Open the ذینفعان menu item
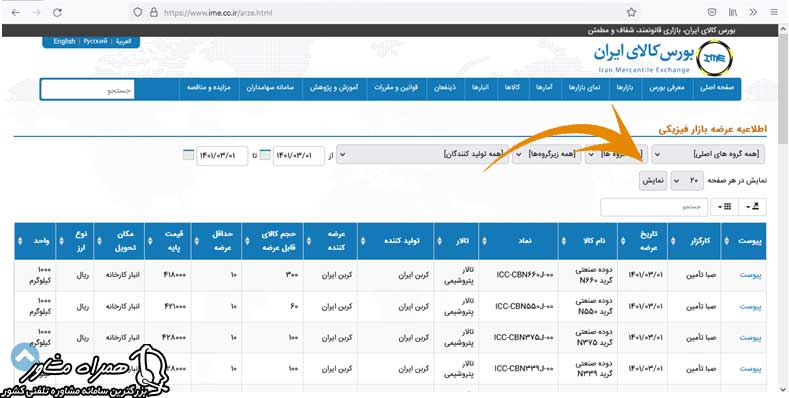Screen dimensions: 789x398 (445, 88)
